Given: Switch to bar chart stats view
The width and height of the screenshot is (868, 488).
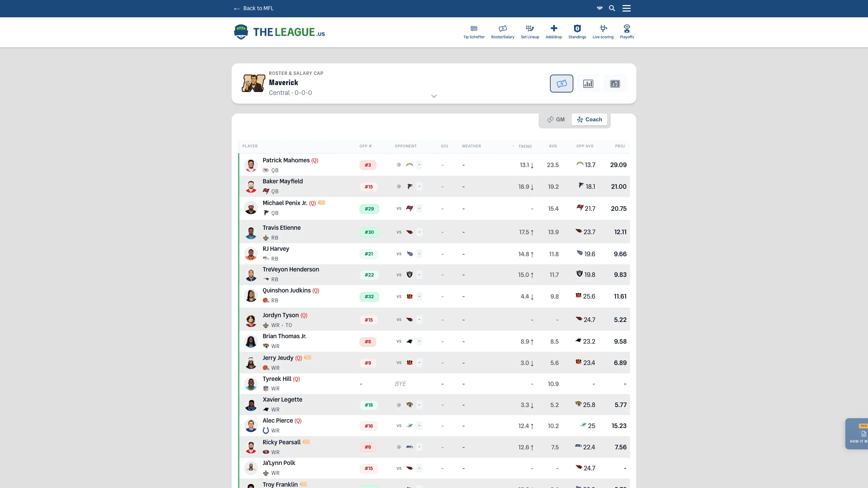Looking at the screenshot, I should [x=588, y=83].
